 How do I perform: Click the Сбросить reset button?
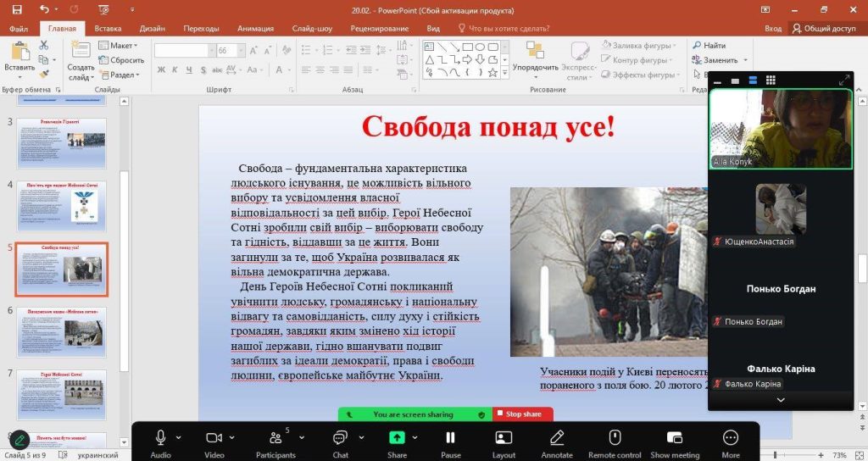point(121,60)
